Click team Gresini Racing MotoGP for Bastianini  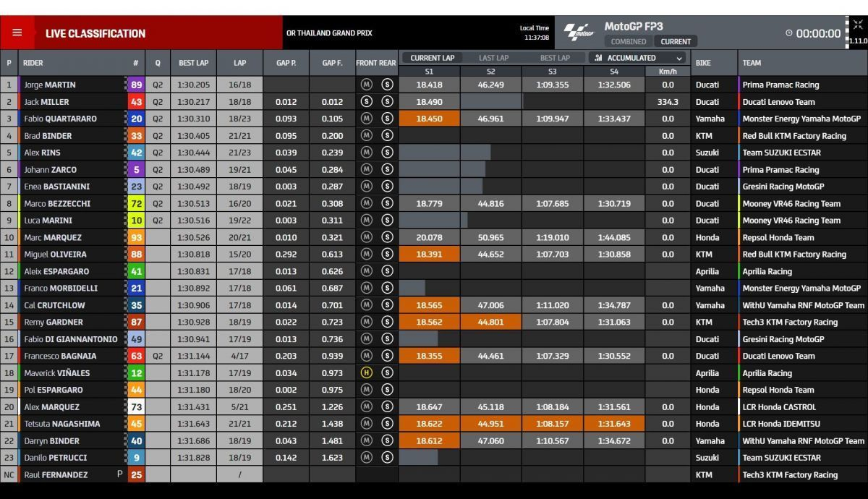[783, 187]
